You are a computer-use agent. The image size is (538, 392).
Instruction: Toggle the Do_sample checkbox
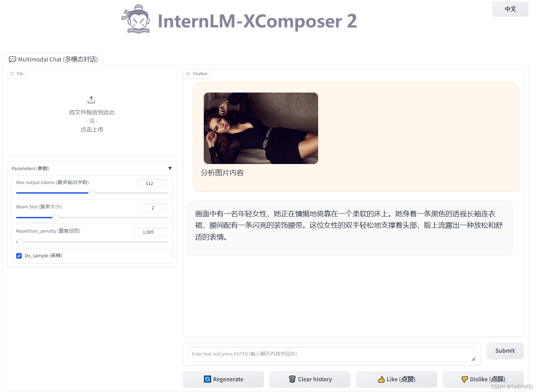(x=19, y=256)
